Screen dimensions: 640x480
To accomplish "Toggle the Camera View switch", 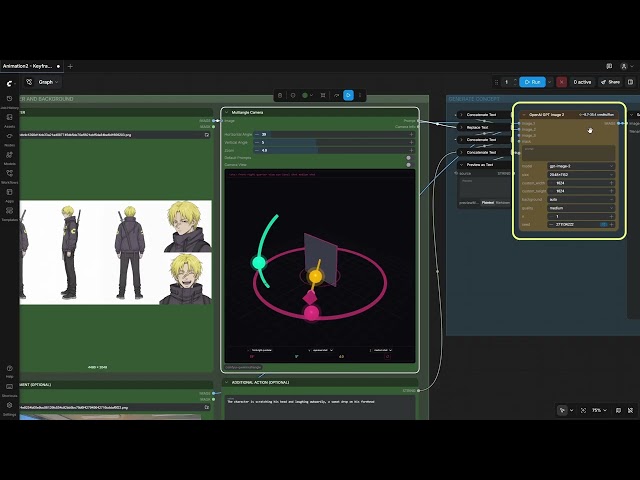I will pyautogui.click(x=408, y=165).
